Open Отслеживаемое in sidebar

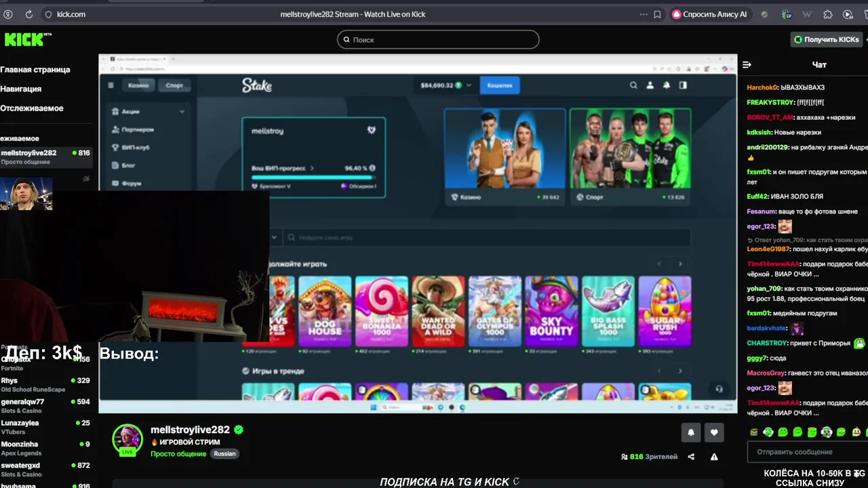click(x=32, y=108)
